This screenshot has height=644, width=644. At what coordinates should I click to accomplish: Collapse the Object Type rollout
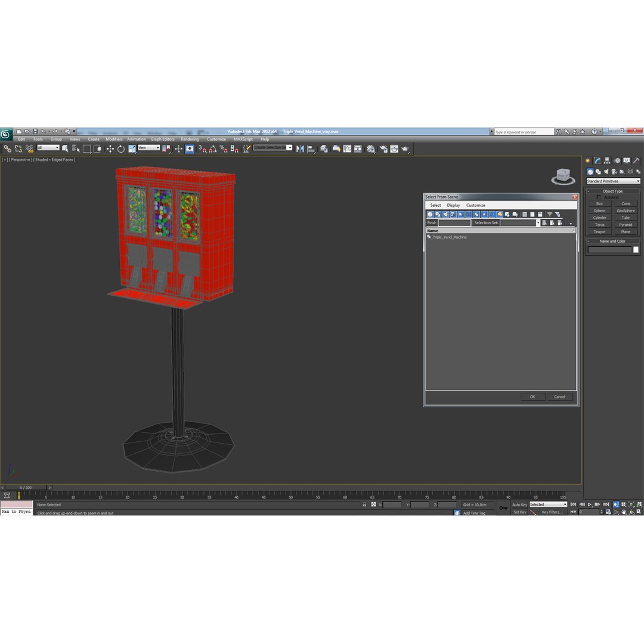[x=612, y=191]
